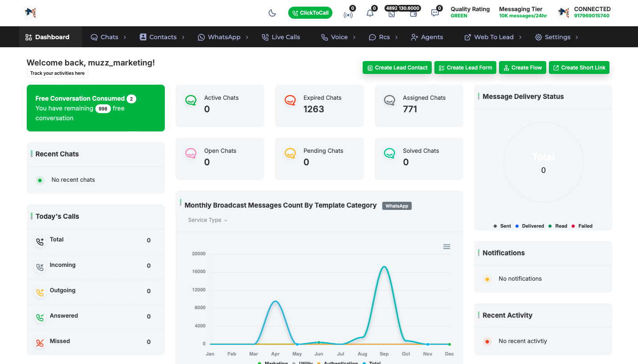Click the broadcast signal icon in header
The height and width of the screenshot is (364, 638).
[x=348, y=14]
